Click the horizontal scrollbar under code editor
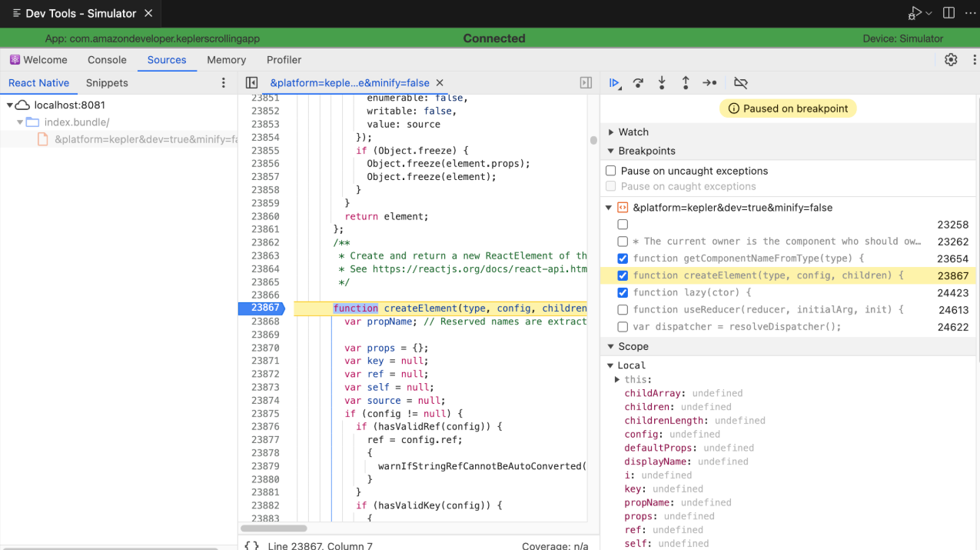980x550 pixels. click(x=274, y=528)
